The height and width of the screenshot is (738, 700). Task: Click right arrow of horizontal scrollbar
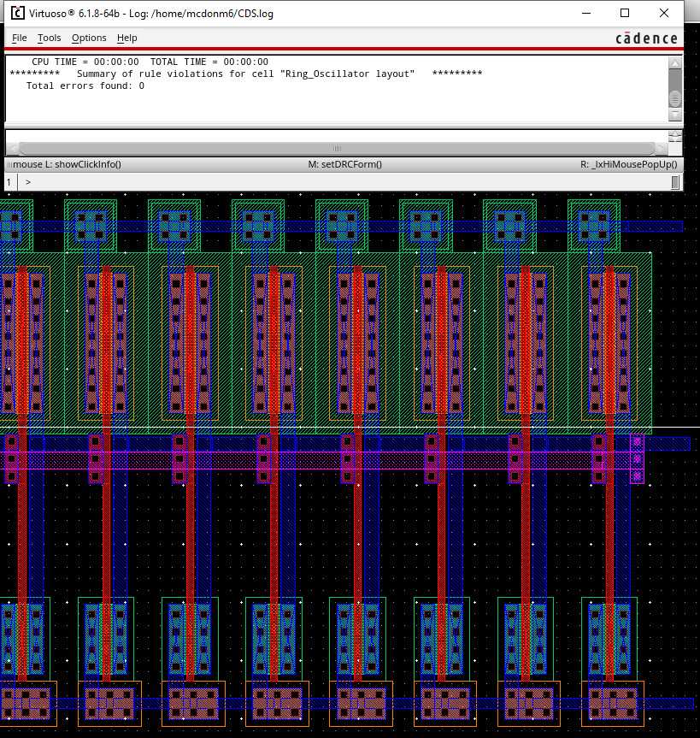(660, 148)
